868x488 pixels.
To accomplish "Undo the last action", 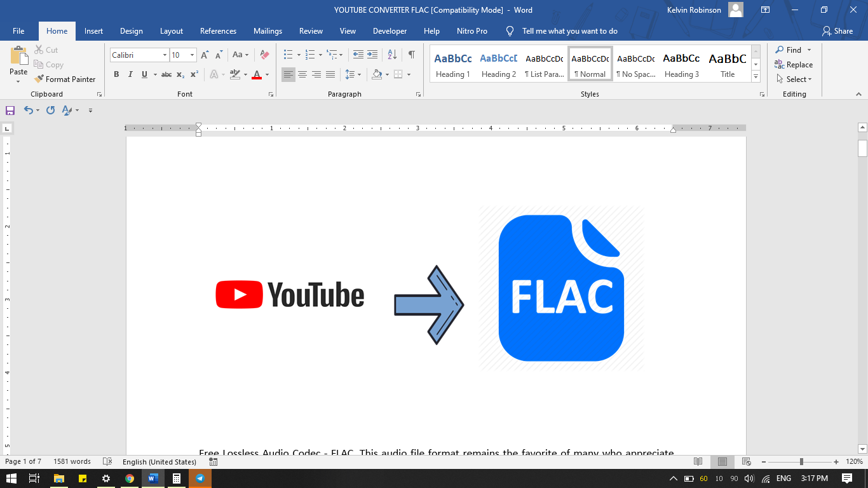I will pos(28,110).
